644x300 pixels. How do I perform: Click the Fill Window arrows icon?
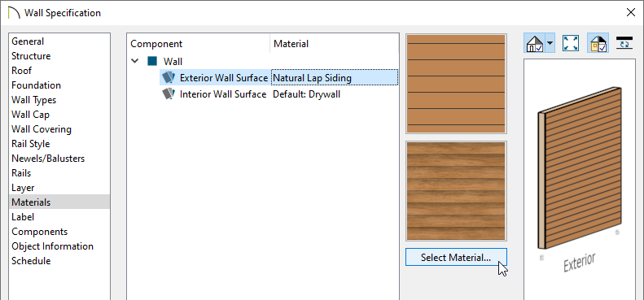click(571, 43)
